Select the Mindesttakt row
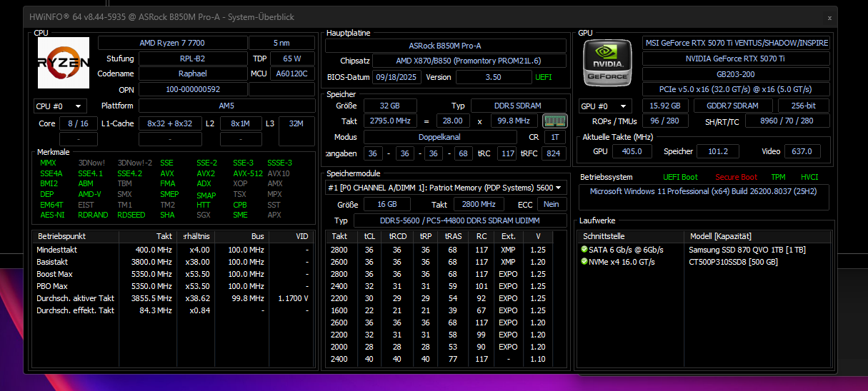Screen dimensions: 868x391 [174, 250]
